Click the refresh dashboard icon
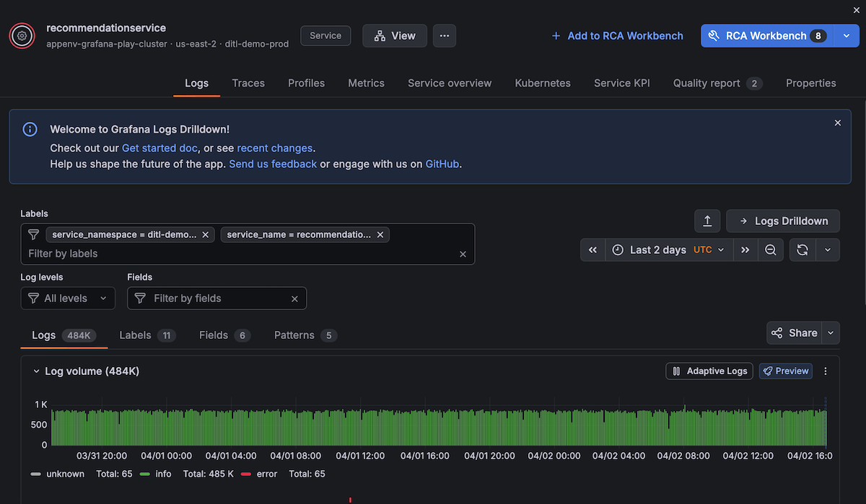866x504 pixels. point(802,249)
